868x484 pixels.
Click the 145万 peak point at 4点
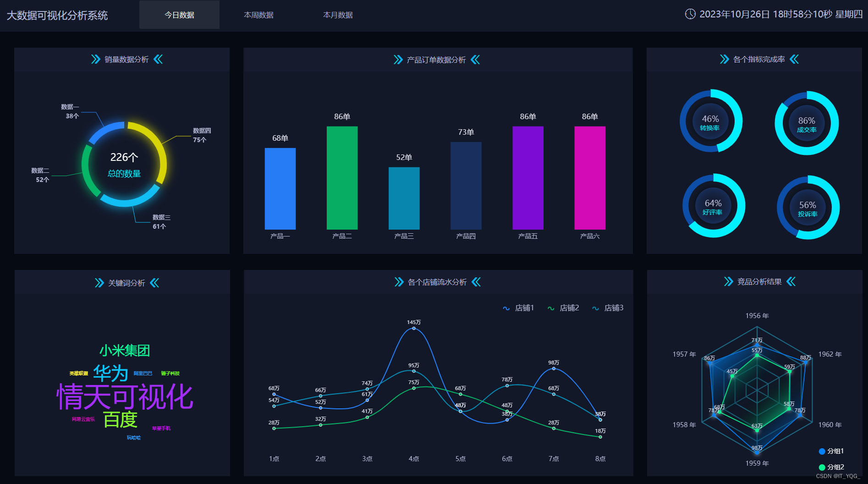point(414,328)
